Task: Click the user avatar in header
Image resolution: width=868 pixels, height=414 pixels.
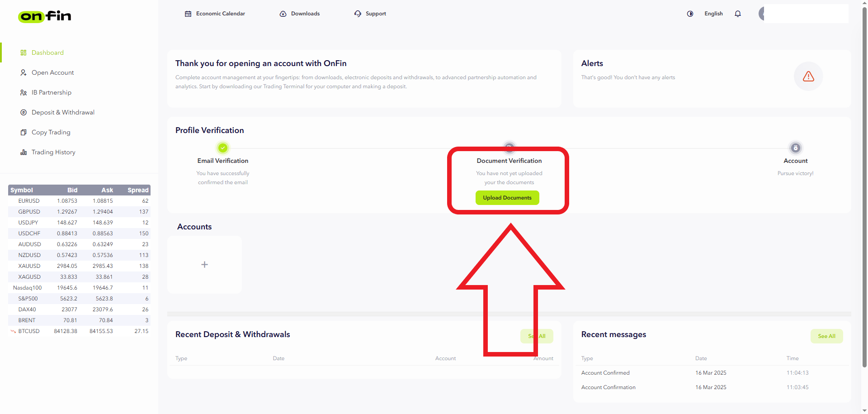Action: tap(762, 14)
